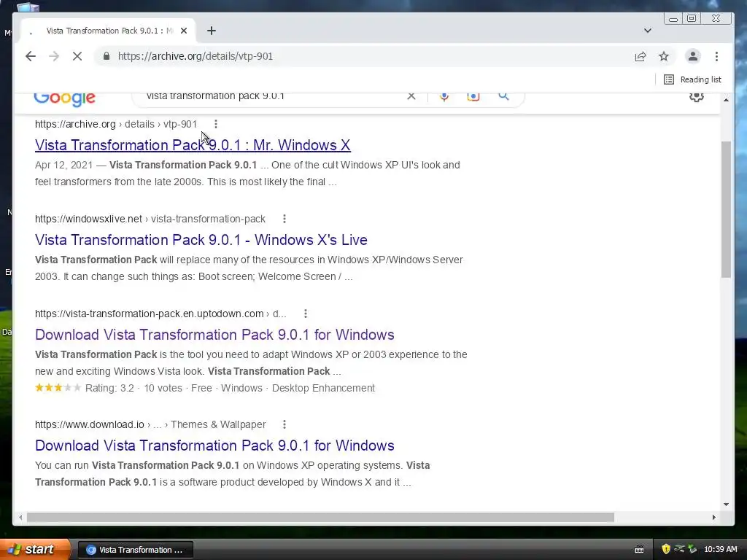Stop loading the page
Viewport: 747px width, 560px height.
tap(77, 56)
